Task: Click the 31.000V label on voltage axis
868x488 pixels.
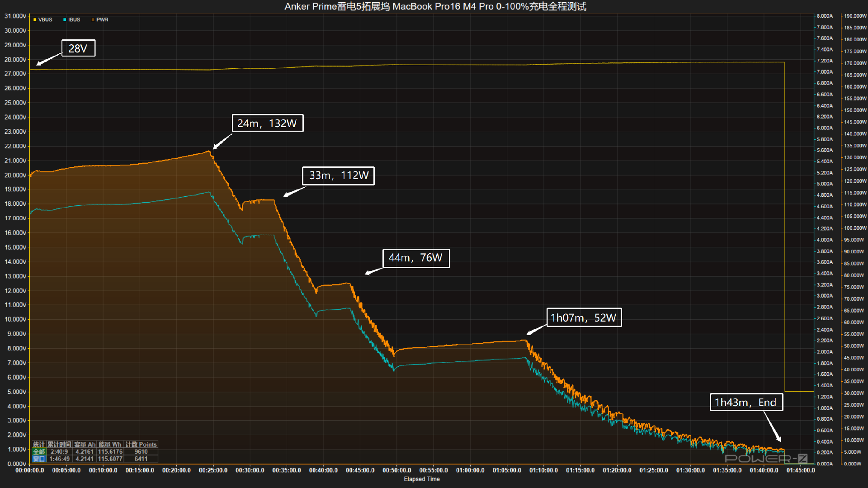Action: (x=15, y=16)
